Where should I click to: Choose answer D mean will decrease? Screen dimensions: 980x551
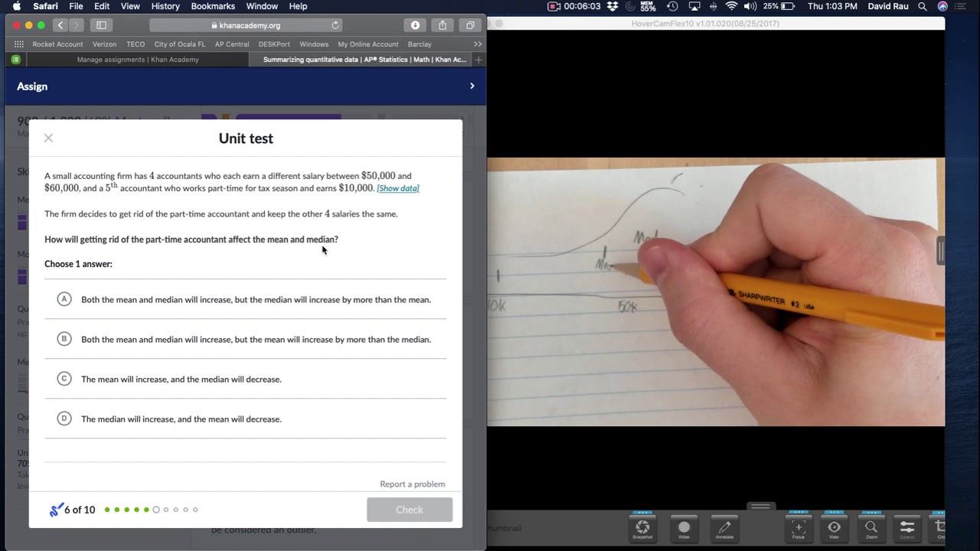(245, 419)
